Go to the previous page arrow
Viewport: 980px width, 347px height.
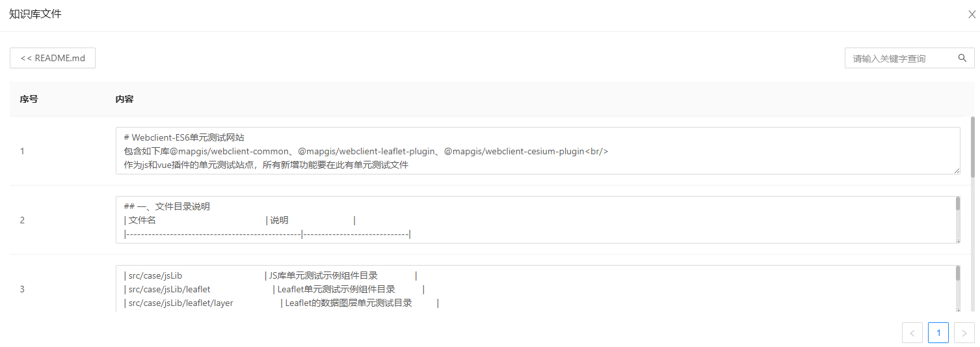912,333
